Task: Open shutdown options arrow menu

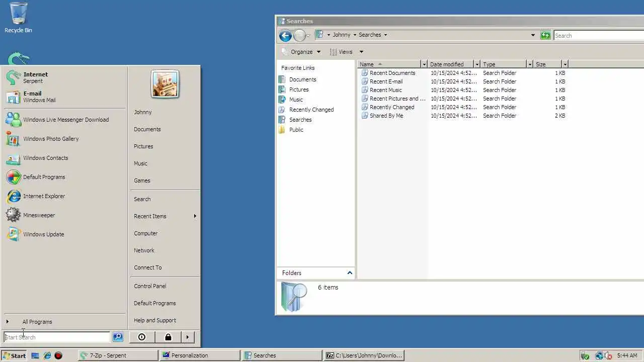Action: click(x=188, y=337)
